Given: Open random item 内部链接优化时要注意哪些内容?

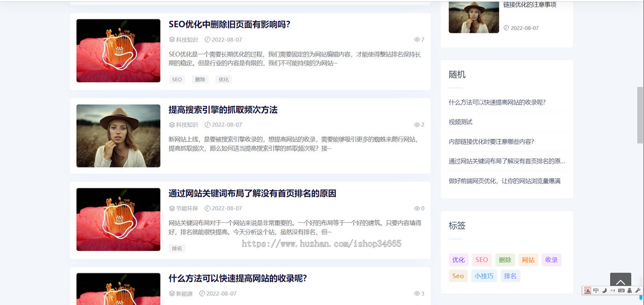Looking at the screenshot, I should point(491,142).
